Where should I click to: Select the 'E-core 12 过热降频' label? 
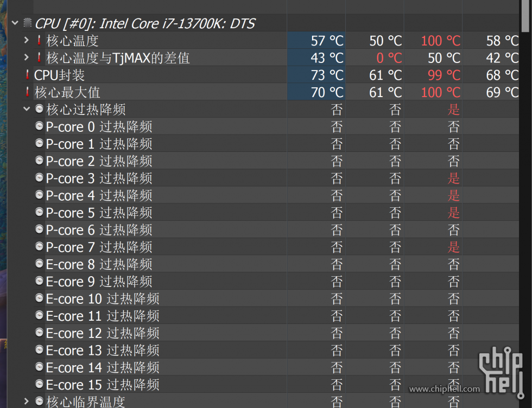point(103,333)
